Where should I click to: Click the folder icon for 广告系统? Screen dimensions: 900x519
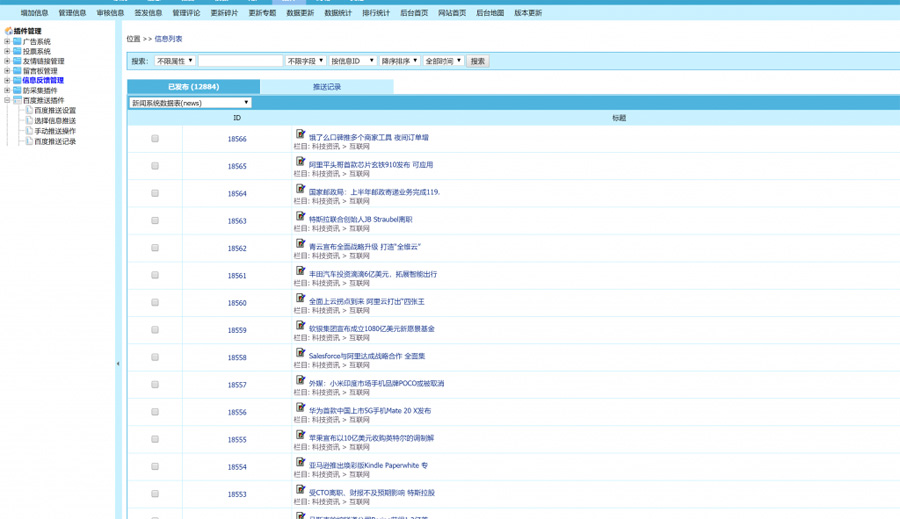pyautogui.click(x=17, y=42)
